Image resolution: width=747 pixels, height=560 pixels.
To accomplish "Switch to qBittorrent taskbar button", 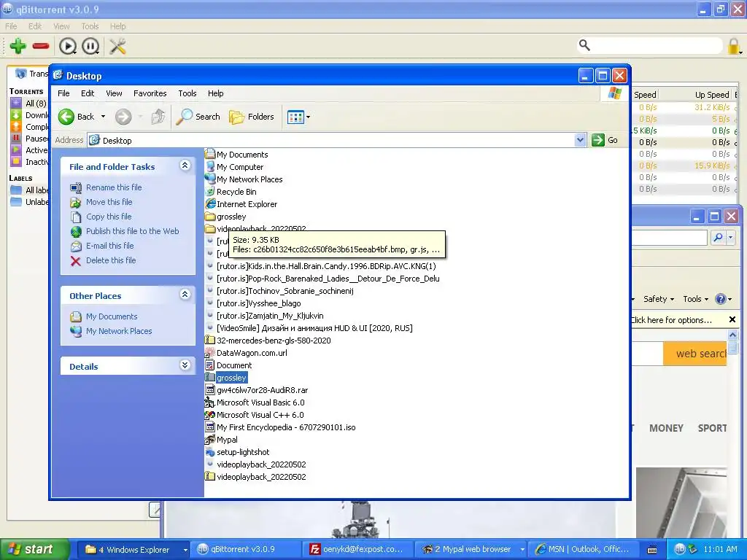I will (245, 550).
